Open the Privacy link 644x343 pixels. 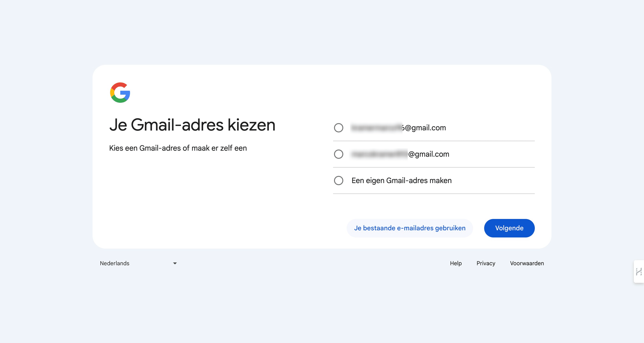[486, 263]
